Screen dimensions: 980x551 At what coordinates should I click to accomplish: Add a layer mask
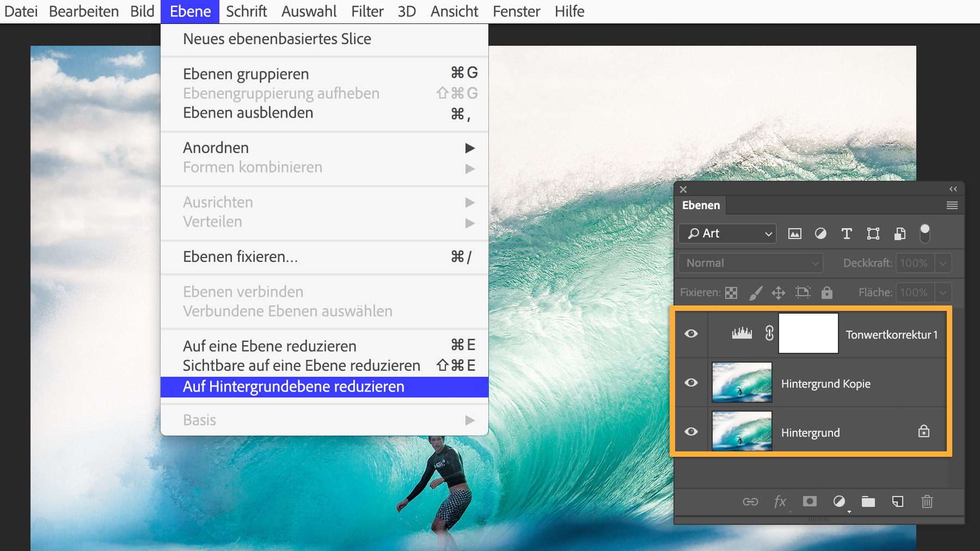click(810, 501)
